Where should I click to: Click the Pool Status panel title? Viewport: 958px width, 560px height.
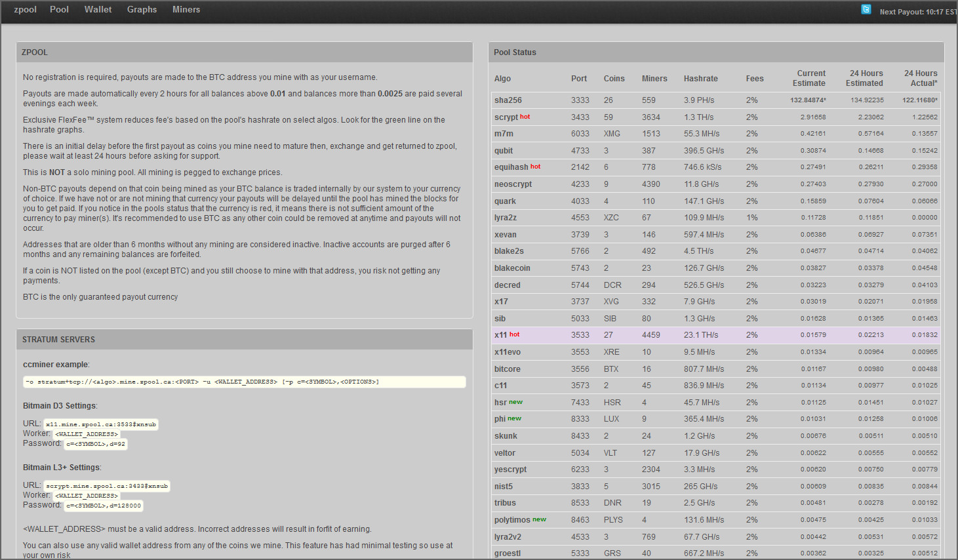pyautogui.click(x=515, y=52)
